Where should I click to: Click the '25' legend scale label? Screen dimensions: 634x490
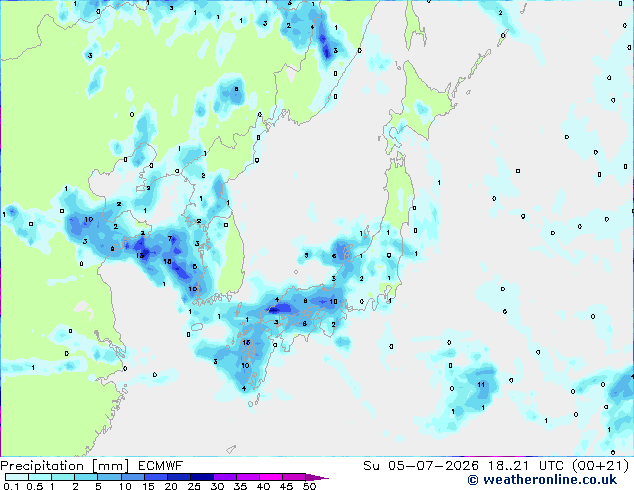(194, 486)
